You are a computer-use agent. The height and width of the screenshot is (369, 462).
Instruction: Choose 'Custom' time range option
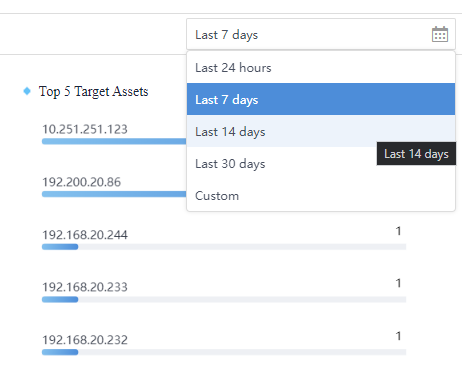[x=321, y=195]
